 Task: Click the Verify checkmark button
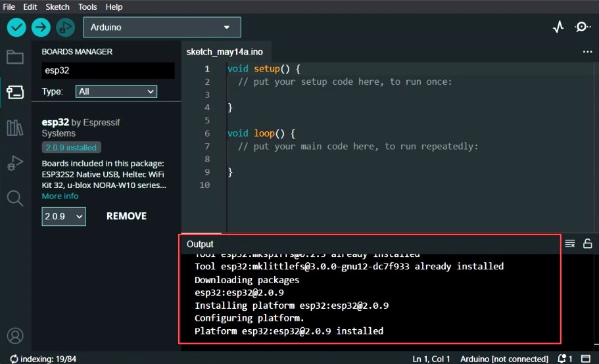(16, 28)
